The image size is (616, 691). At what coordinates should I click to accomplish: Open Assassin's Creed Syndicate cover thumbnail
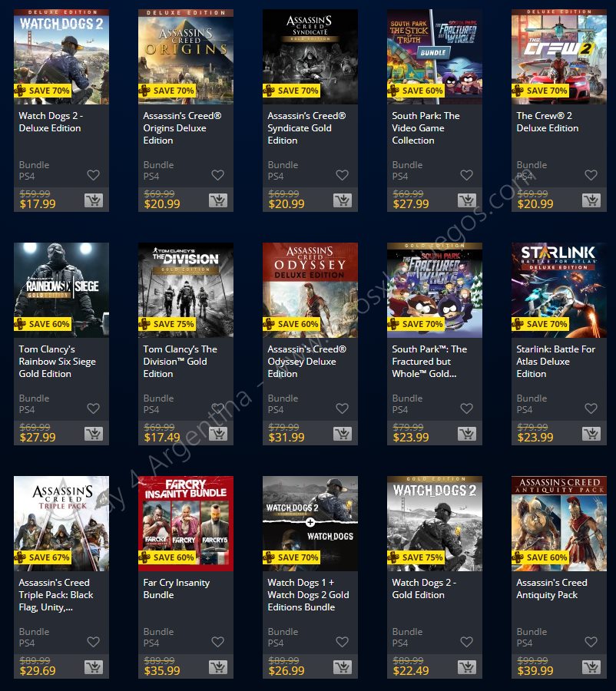tap(310, 57)
